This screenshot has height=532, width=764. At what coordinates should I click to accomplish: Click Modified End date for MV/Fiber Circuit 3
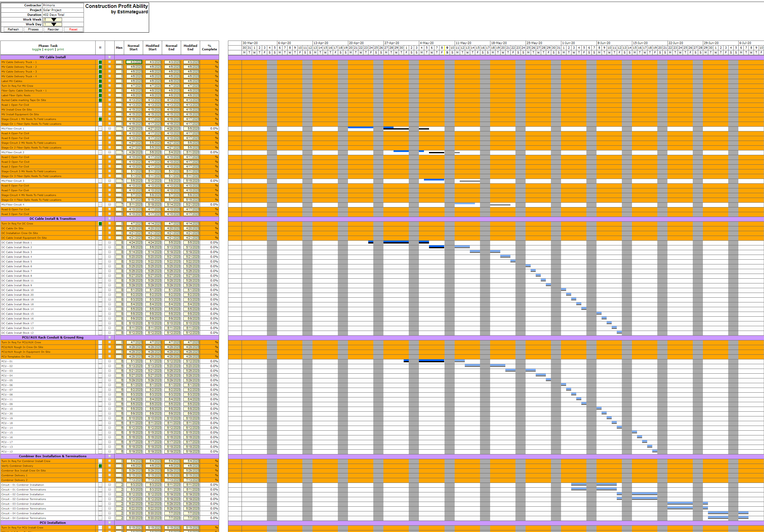[x=191, y=181]
